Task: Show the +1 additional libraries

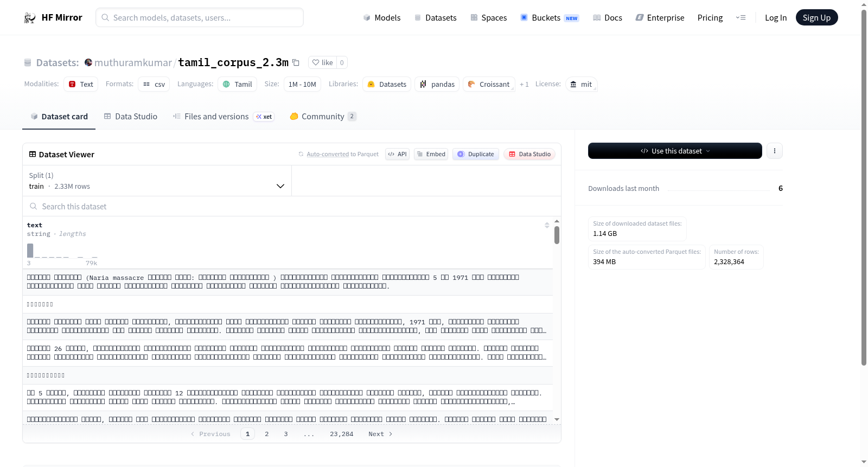Action: (524, 84)
